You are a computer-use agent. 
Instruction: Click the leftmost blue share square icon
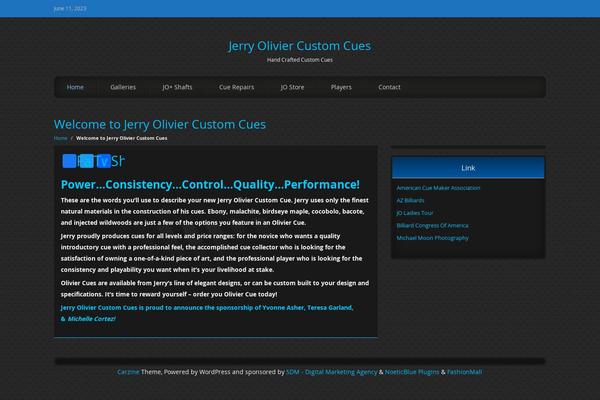[x=69, y=161]
